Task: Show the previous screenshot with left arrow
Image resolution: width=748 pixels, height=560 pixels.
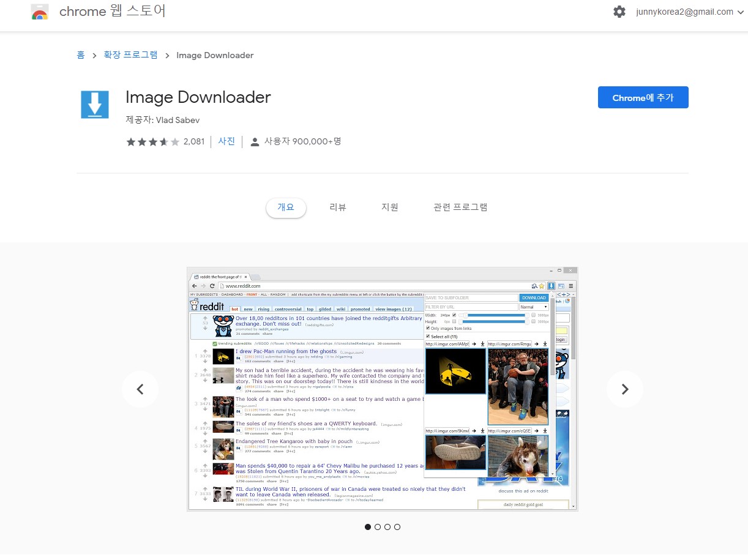Action: pyautogui.click(x=140, y=389)
